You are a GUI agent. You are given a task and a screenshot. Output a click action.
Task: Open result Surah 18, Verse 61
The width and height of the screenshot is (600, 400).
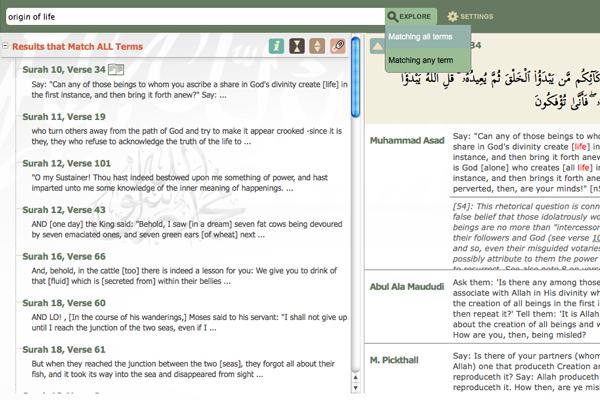[64, 349]
